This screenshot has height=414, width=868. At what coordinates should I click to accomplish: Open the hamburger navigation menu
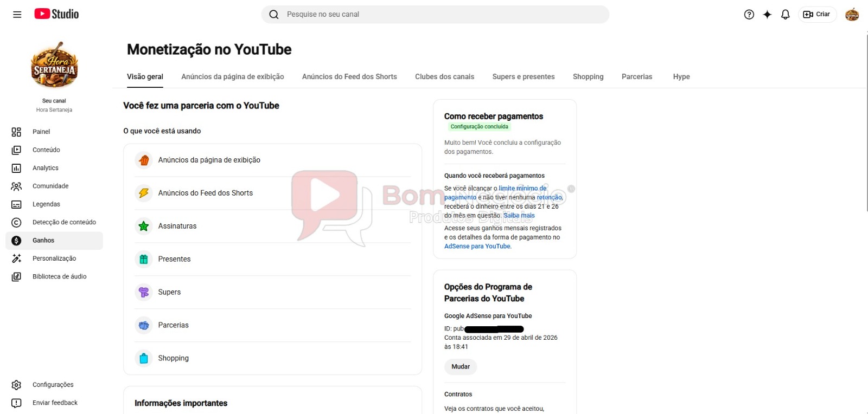[17, 15]
